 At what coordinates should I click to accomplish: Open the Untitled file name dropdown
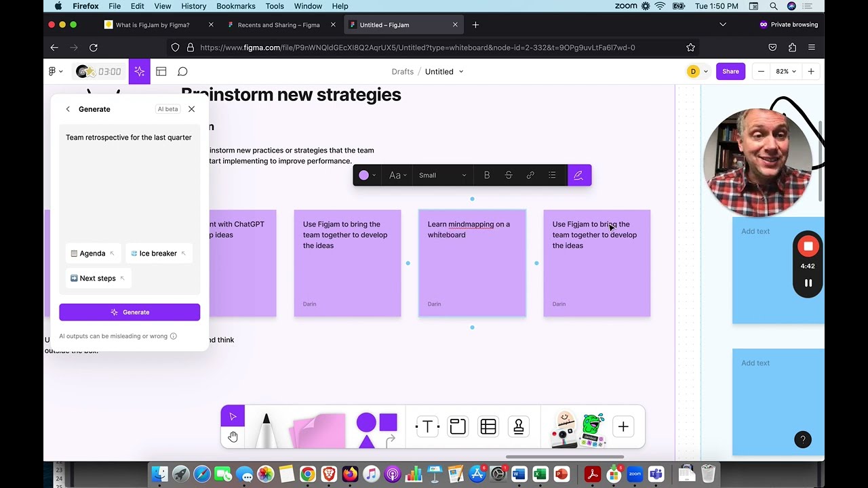[461, 72]
